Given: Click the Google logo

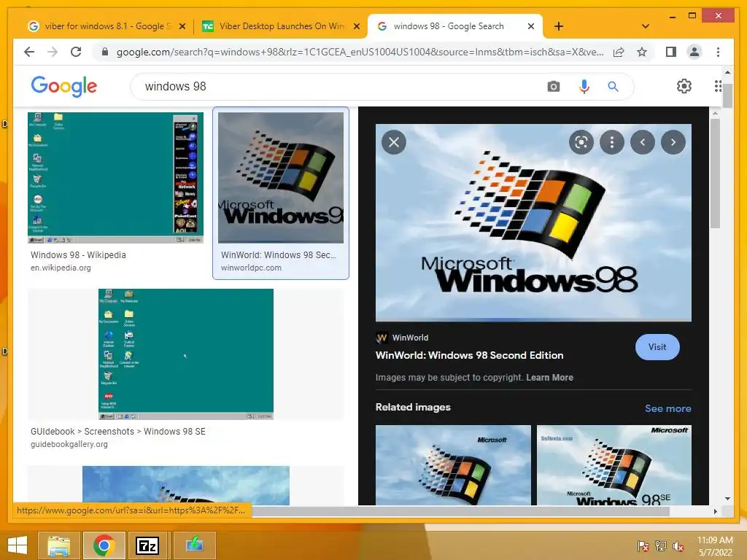Looking at the screenshot, I should click(64, 86).
